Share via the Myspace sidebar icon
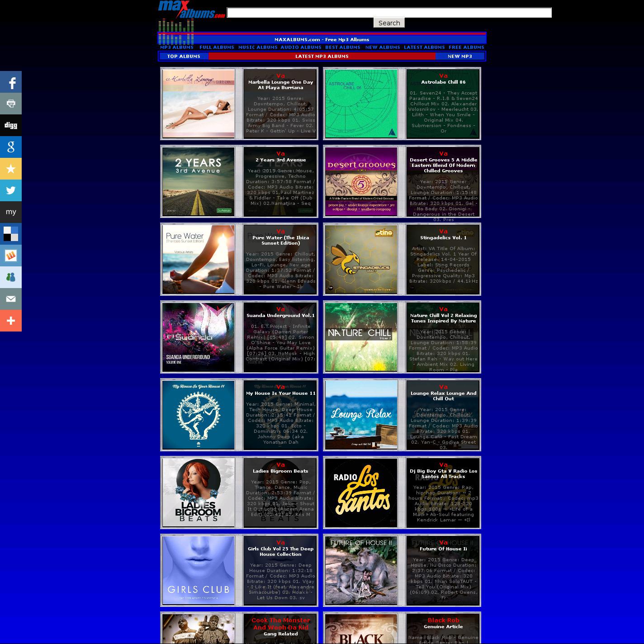Image resolution: width=644 pixels, height=644 pixels. [x=11, y=212]
